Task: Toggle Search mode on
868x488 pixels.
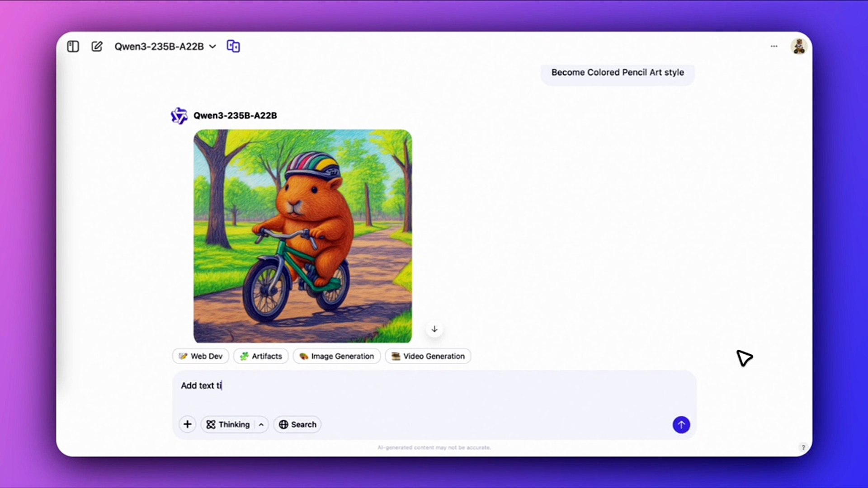Action: click(297, 424)
